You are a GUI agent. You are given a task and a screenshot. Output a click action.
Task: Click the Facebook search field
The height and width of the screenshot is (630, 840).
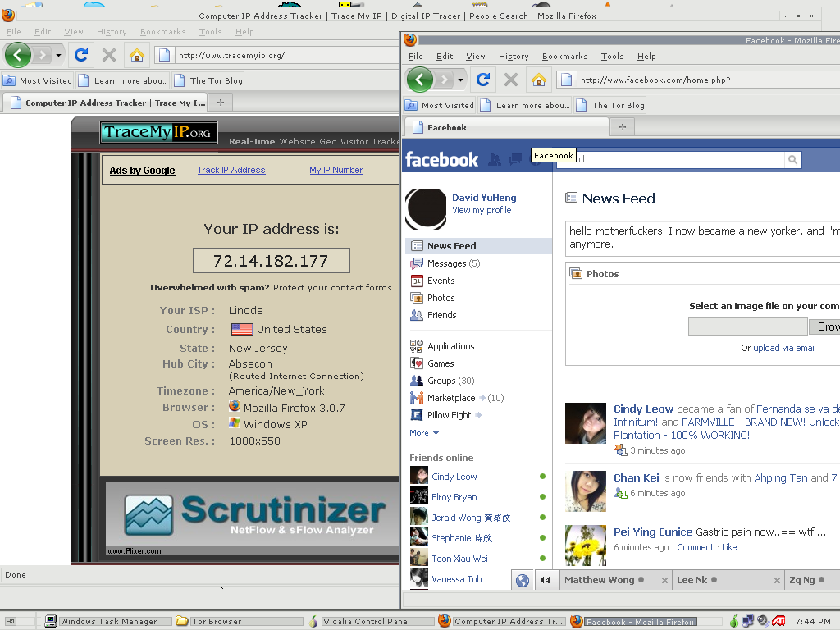(671, 159)
